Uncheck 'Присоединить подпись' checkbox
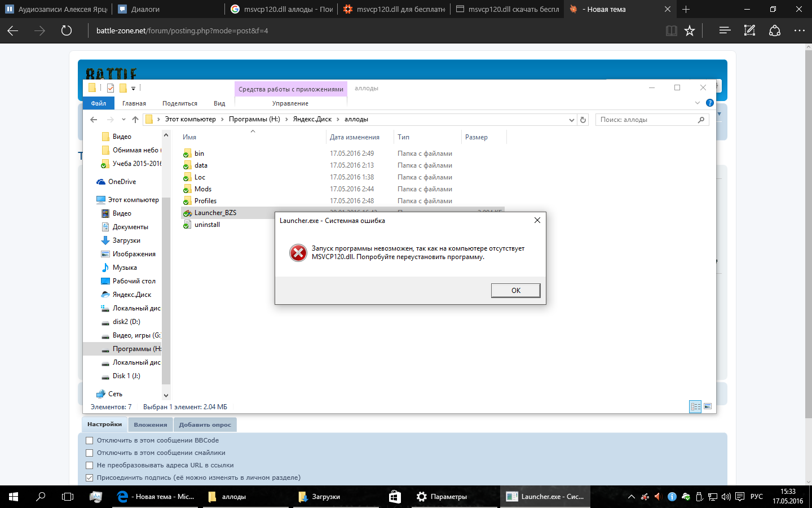Image resolution: width=812 pixels, height=508 pixels. pos(89,478)
